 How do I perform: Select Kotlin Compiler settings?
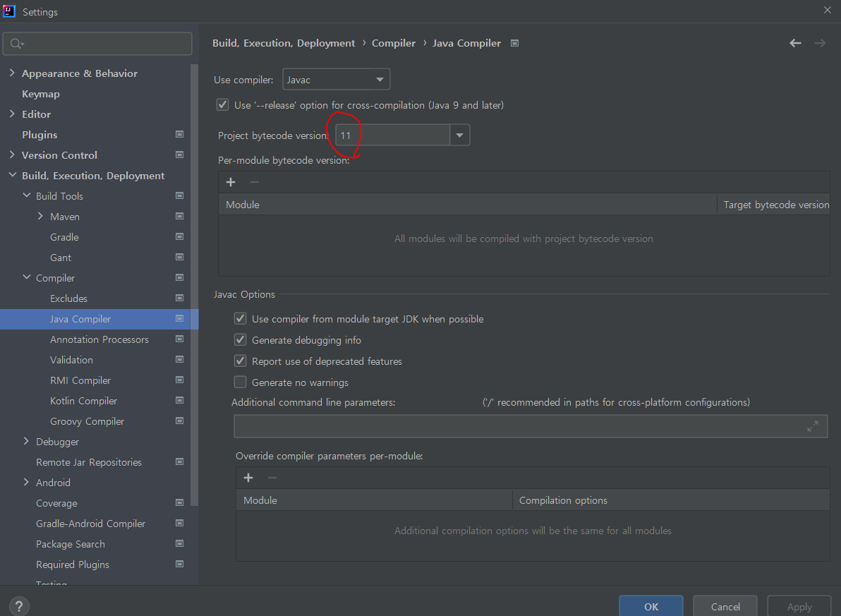pos(84,401)
